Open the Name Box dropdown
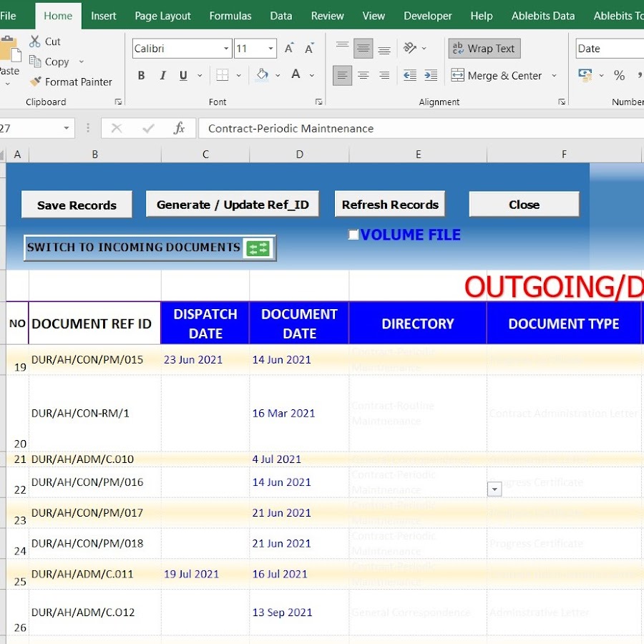This screenshot has height=644, width=644. [x=66, y=128]
